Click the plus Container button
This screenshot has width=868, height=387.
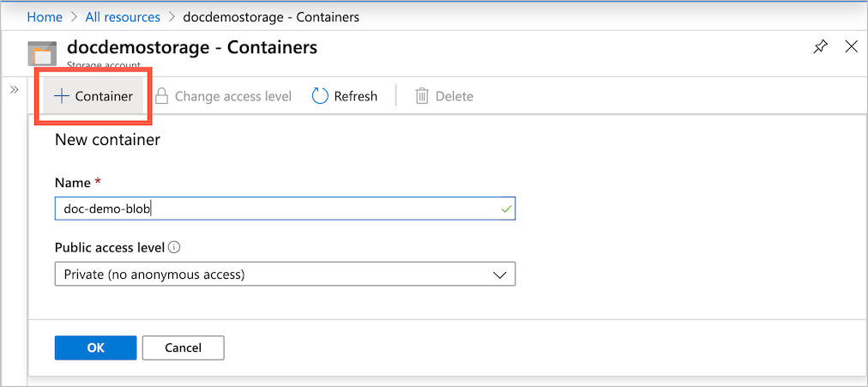[x=94, y=96]
